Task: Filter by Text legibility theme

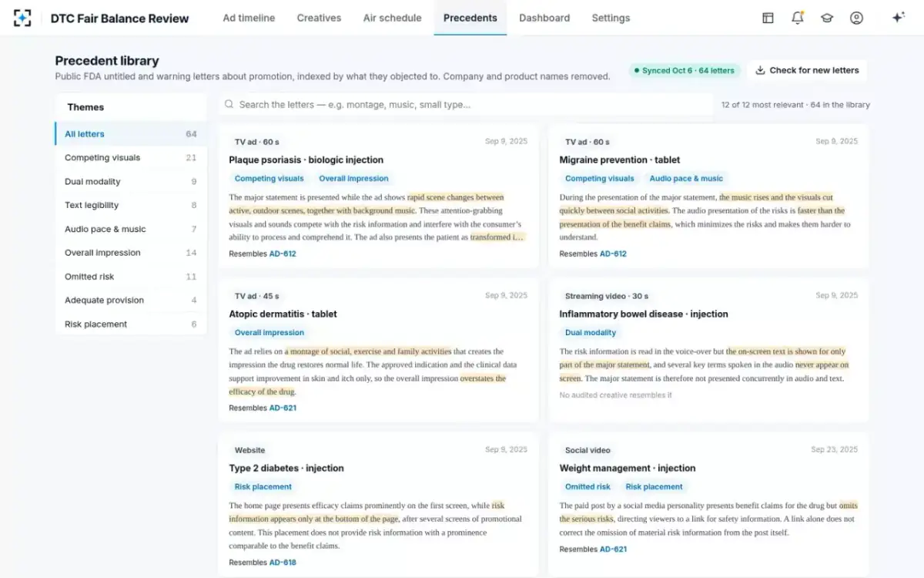Action: (x=130, y=206)
